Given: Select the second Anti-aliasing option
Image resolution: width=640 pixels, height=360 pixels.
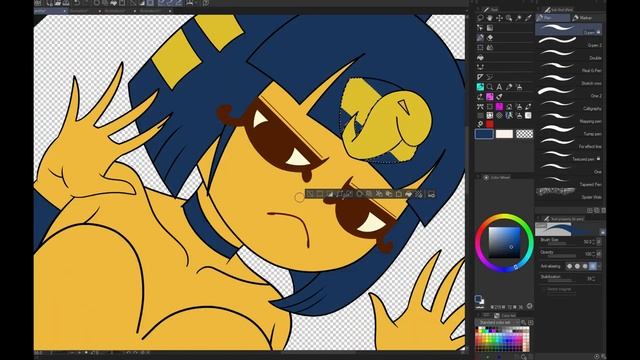Looking at the screenshot, I should 577,266.
